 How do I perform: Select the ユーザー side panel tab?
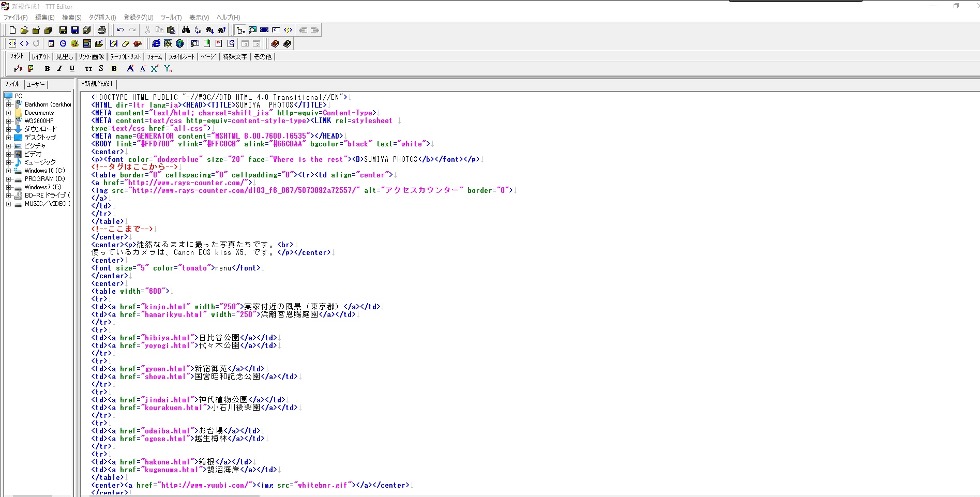pyautogui.click(x=36, y=84)
